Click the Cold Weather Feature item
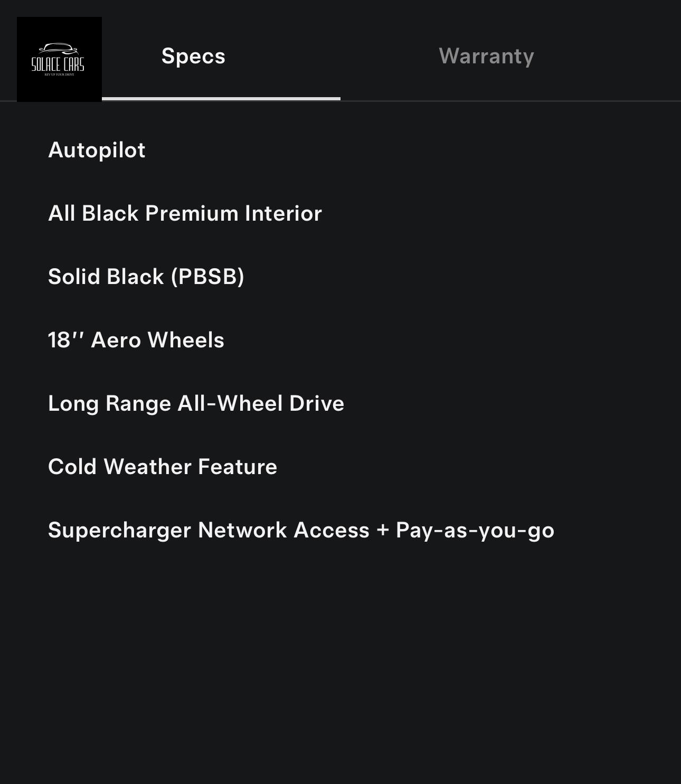 click(162, 467)
